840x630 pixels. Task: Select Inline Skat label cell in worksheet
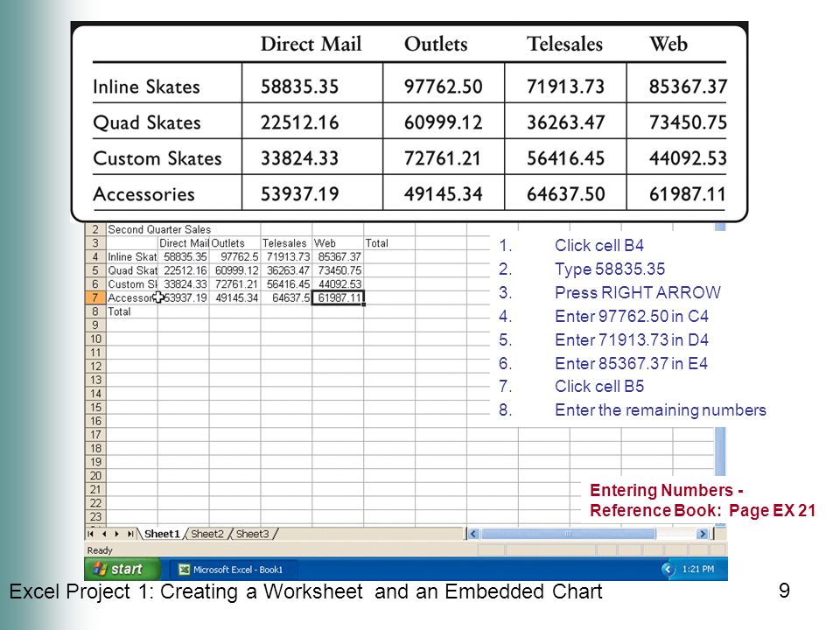132,257
